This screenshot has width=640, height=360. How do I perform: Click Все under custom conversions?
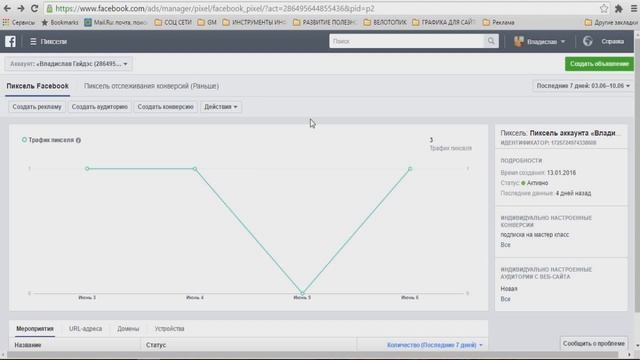(x=505, y=245)
